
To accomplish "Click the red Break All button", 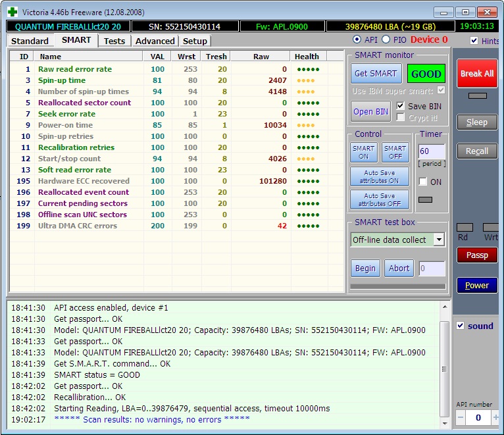I will tap(477, 73).
